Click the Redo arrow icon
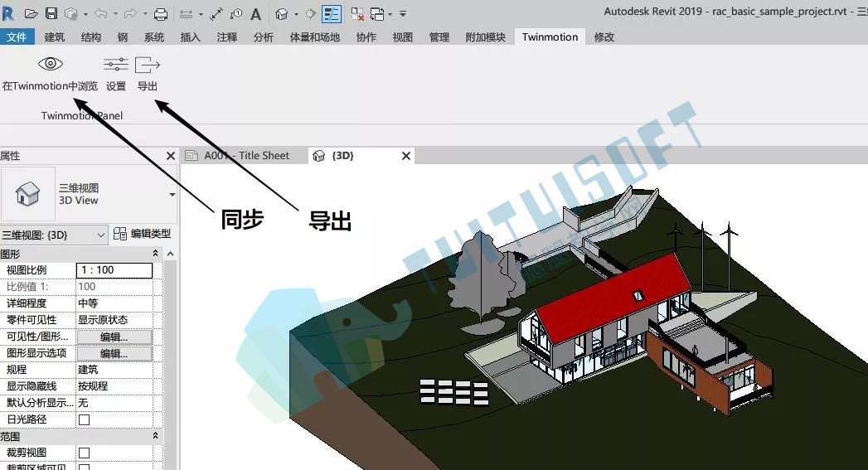The image size is (868, 470). tap(130, 14)
